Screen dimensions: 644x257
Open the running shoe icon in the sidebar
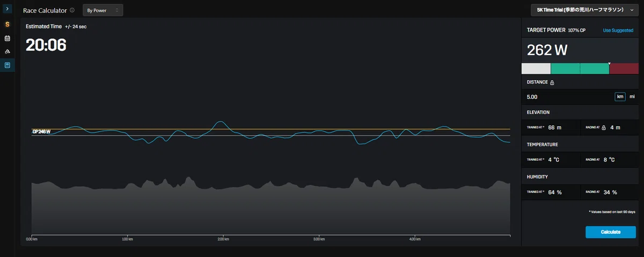(x=7, y=52)
